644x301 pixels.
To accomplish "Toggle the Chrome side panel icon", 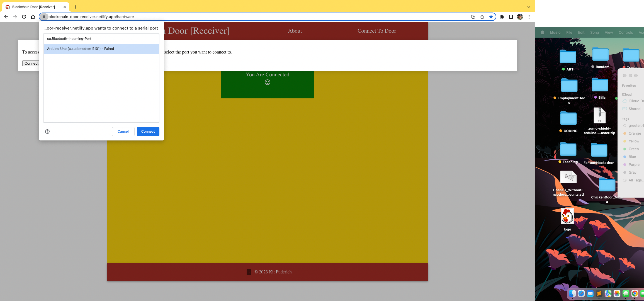I will coord(511,17).
